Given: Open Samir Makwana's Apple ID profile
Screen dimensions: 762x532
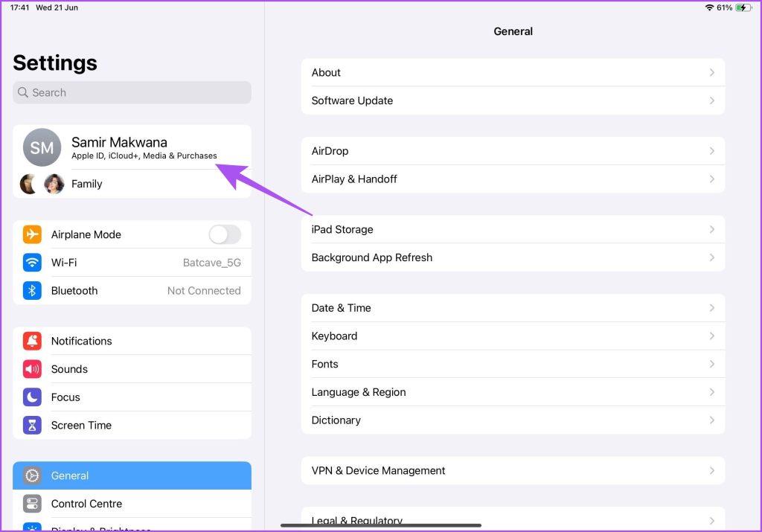Looking at the screenshot, I should click(x=132, y=147).
